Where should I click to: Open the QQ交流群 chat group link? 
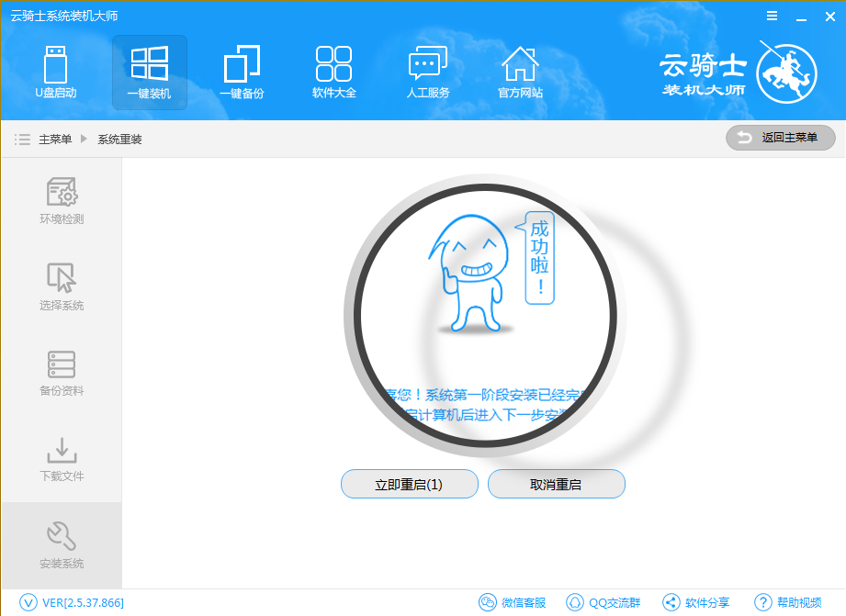coord(603,602)
